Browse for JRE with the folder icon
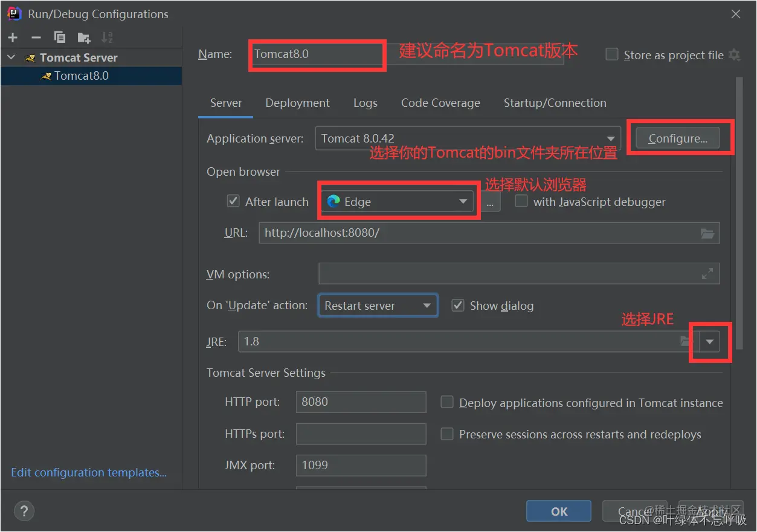 click(686, 341)
